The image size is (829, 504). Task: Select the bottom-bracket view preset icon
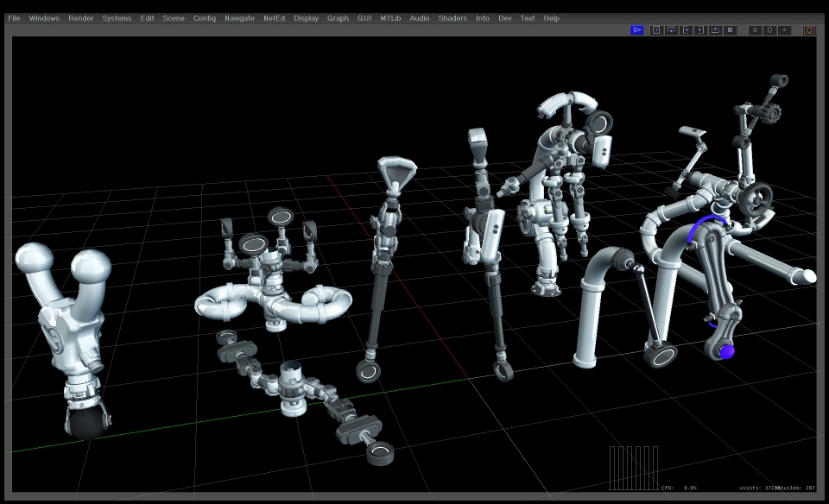click(715, 30)
